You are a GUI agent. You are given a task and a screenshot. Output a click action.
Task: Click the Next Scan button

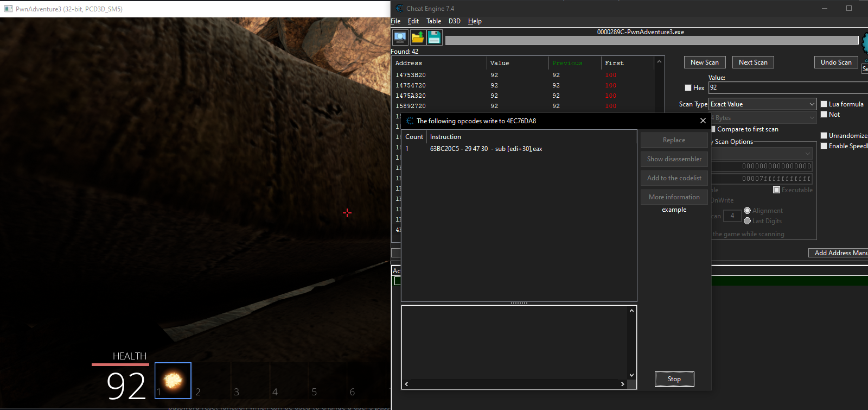point(753,62)
